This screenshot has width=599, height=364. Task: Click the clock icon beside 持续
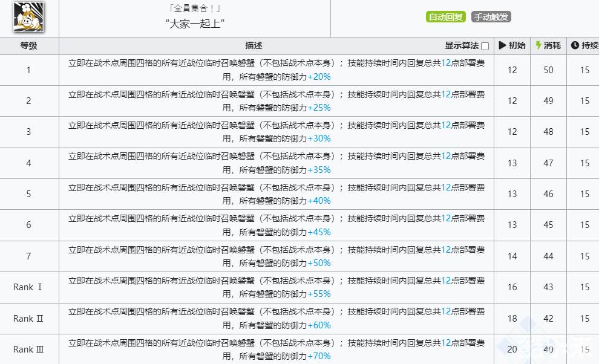[575, 46]
